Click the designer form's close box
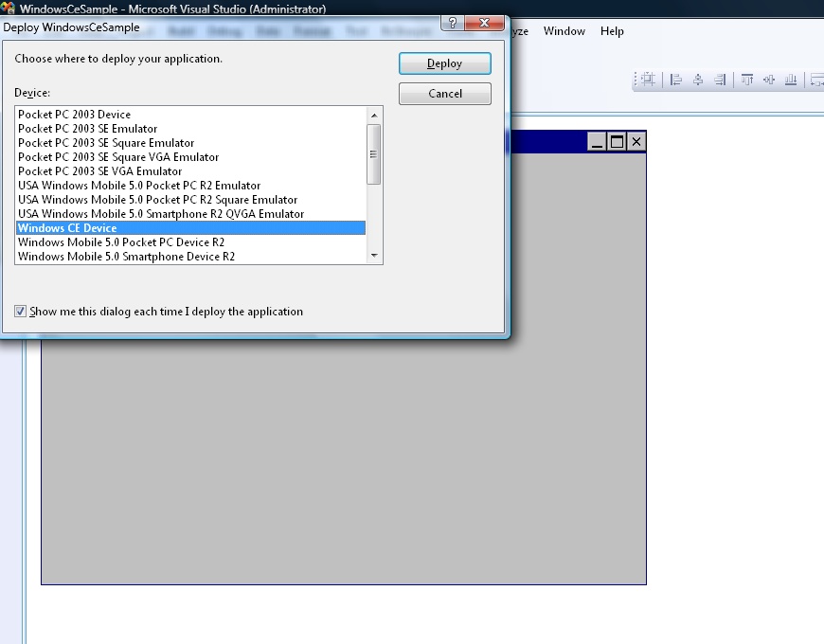 pos(636,142)
